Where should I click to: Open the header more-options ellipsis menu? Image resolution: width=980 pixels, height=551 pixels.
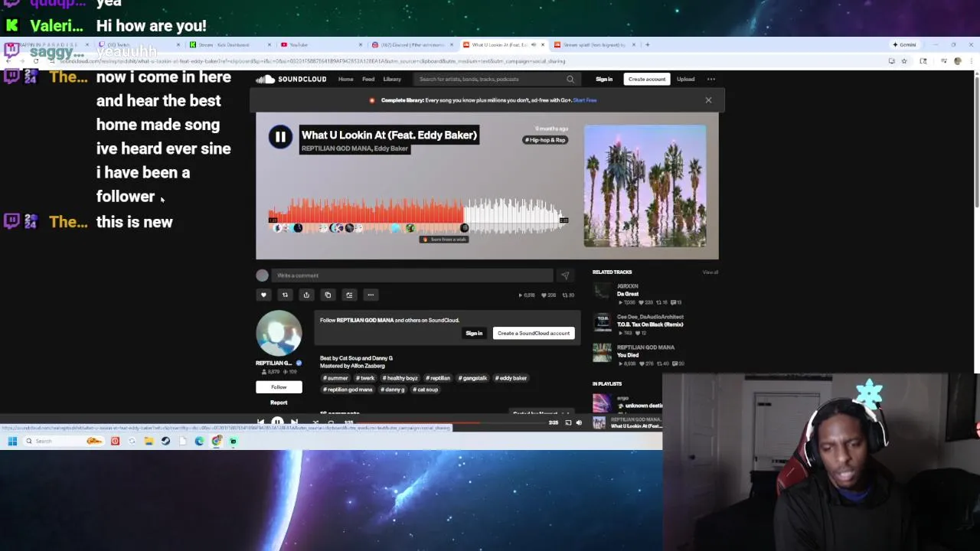pos(711,79)
